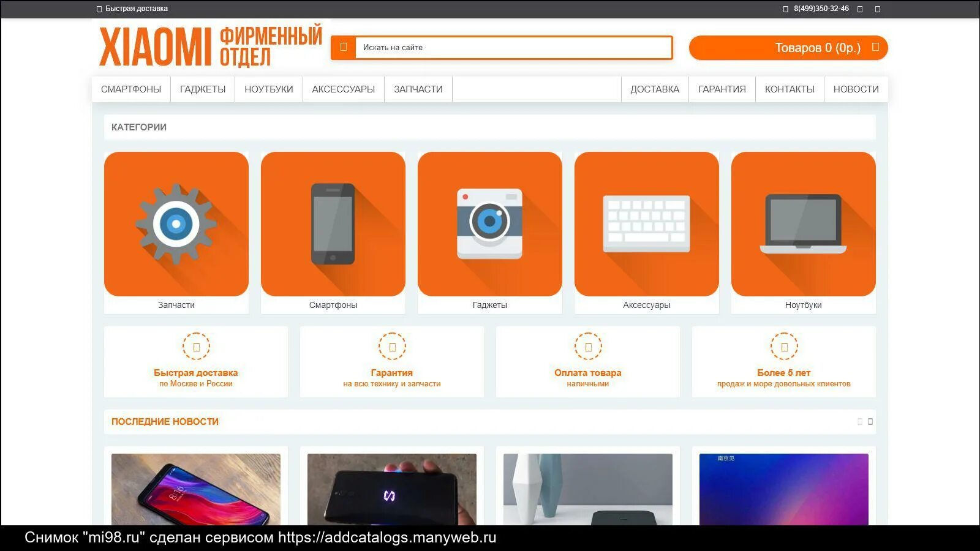Open the Ноутбуки menu item
The image size is (980, 551).
[x=269, y=89]
